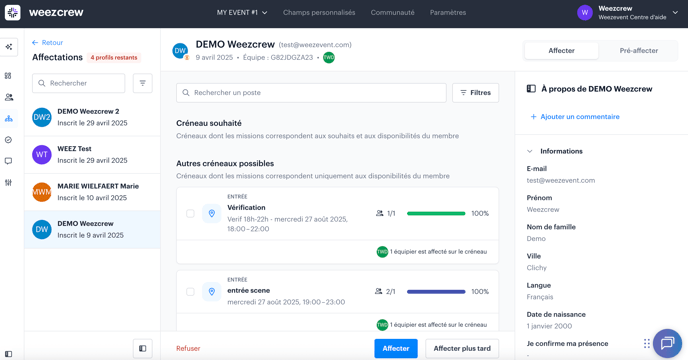Click the Clichy city value
The image size is (688, 360).
pos(537,268)
